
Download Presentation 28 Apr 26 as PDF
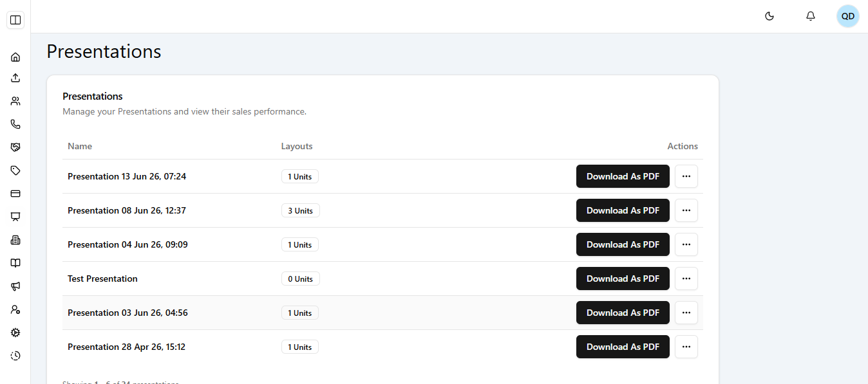click(623, 347)
